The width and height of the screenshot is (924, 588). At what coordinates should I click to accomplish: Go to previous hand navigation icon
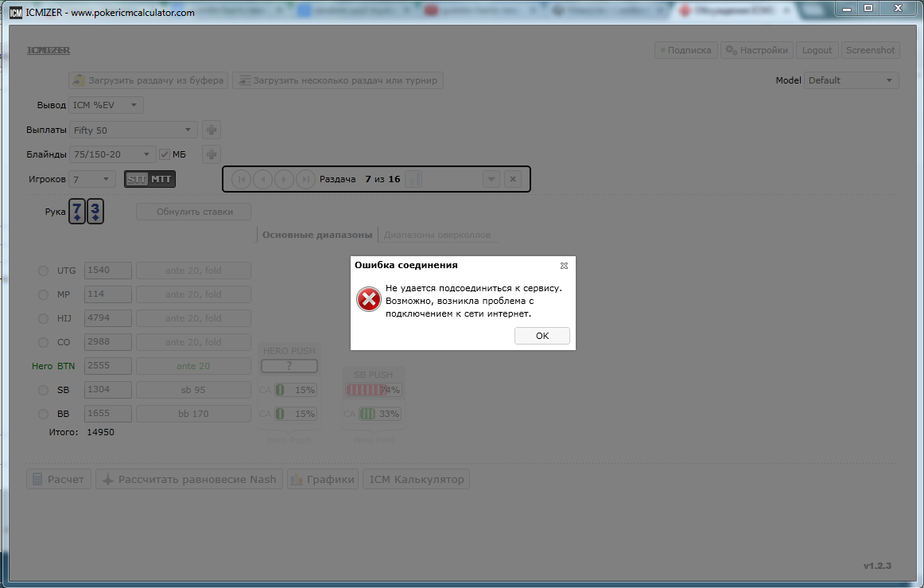263,179
